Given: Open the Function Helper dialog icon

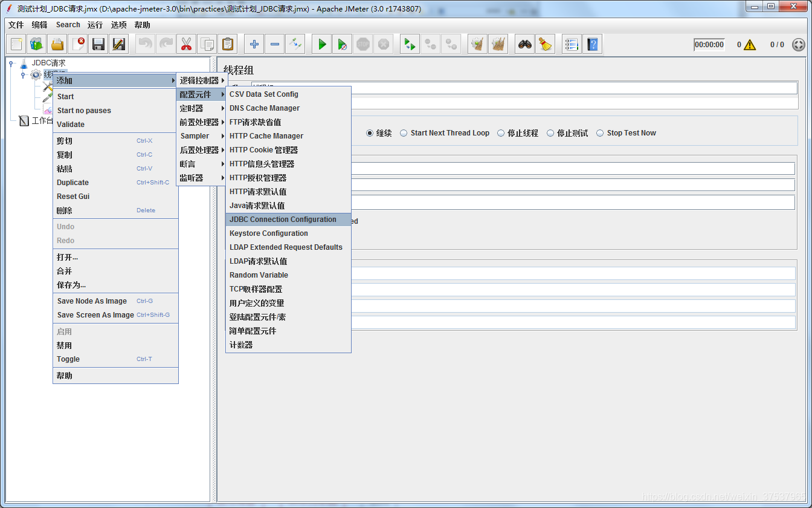Looking at the screenshot, I should 572,44.
